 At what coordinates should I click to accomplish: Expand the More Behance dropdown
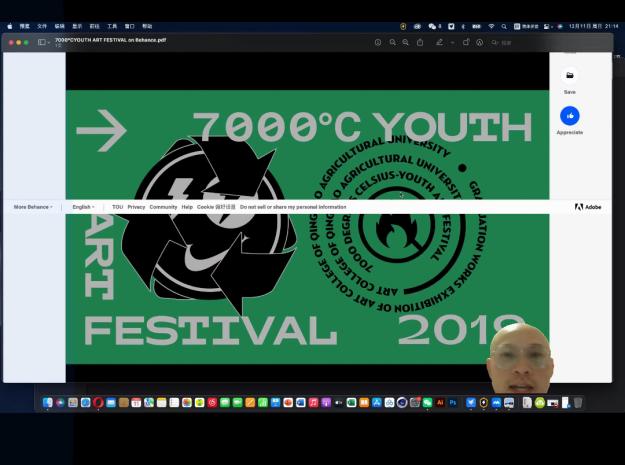tap(33, 207)
